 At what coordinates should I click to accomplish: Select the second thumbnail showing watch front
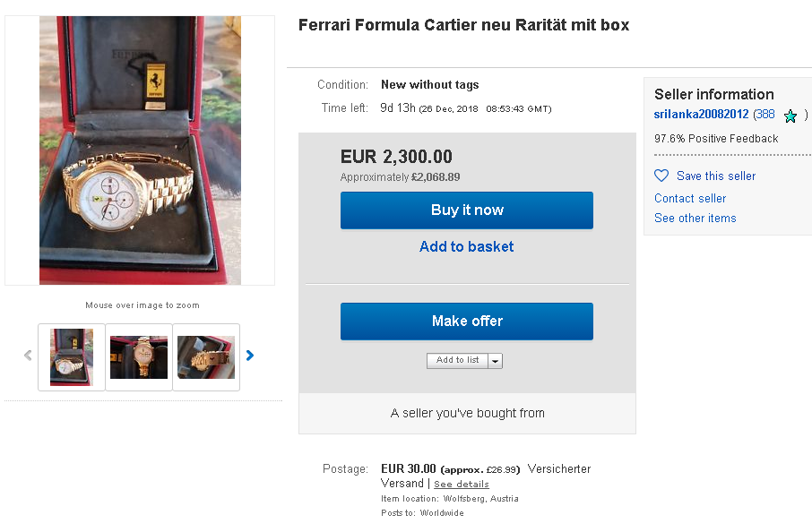(x=139, y=356)
